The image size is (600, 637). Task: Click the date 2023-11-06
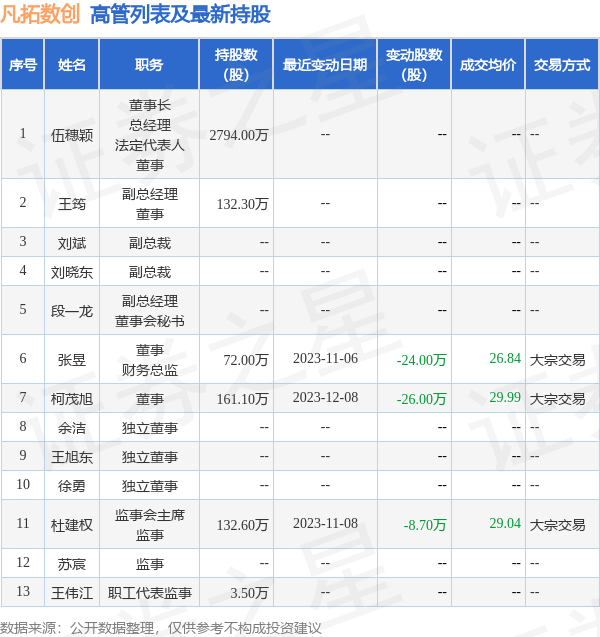(325, 359)
